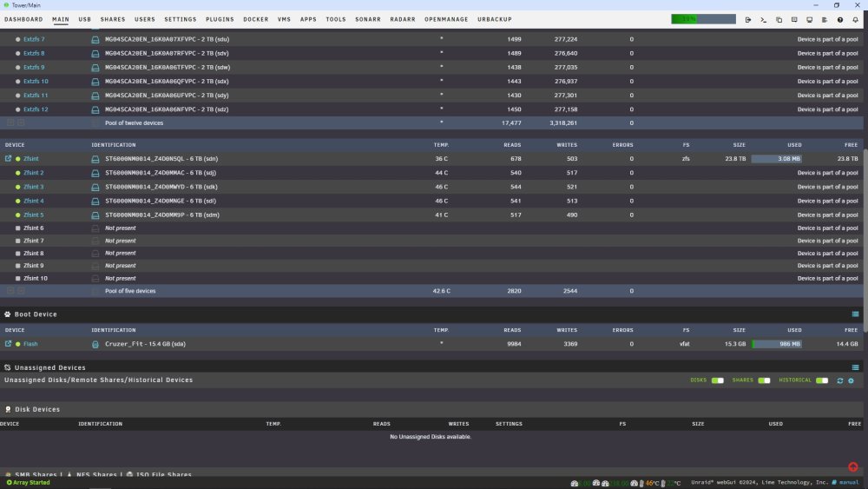The height and width of the screenshot is (489, 868).
Task: Click the help question mark icon
Action: pyautogui.click(x=839, y=19)
